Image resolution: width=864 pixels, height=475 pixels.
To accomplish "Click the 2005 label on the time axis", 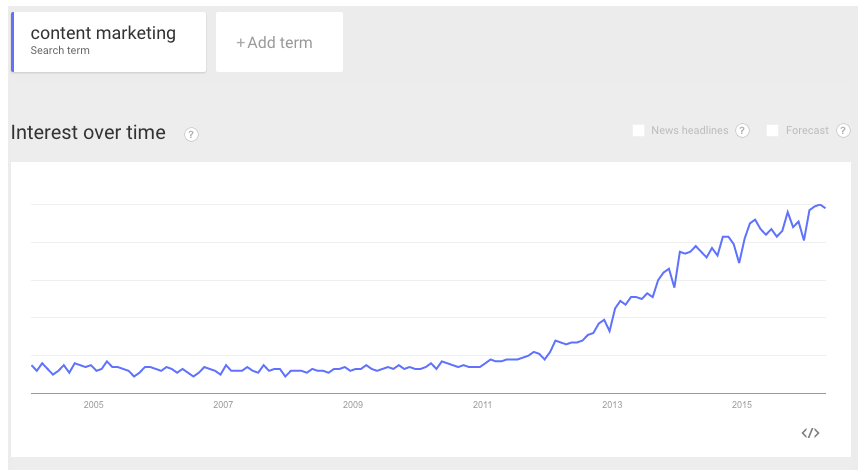I will pos(94,405).
